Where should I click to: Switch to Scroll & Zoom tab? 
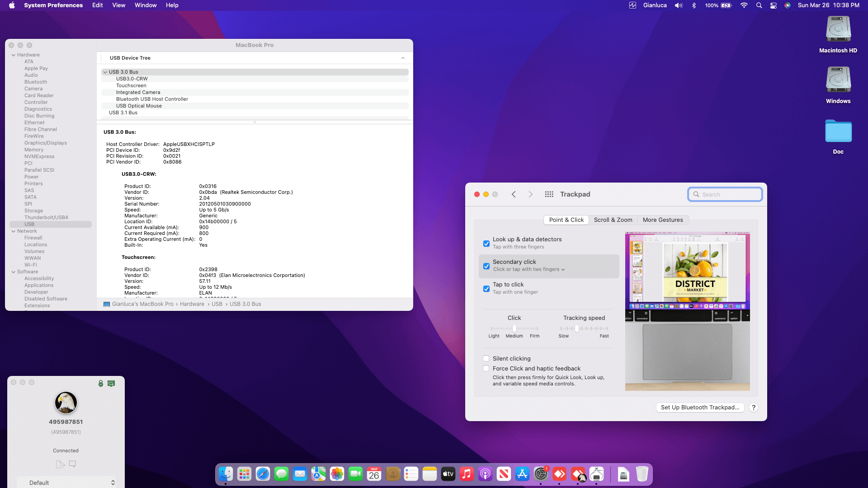point(613,220)
